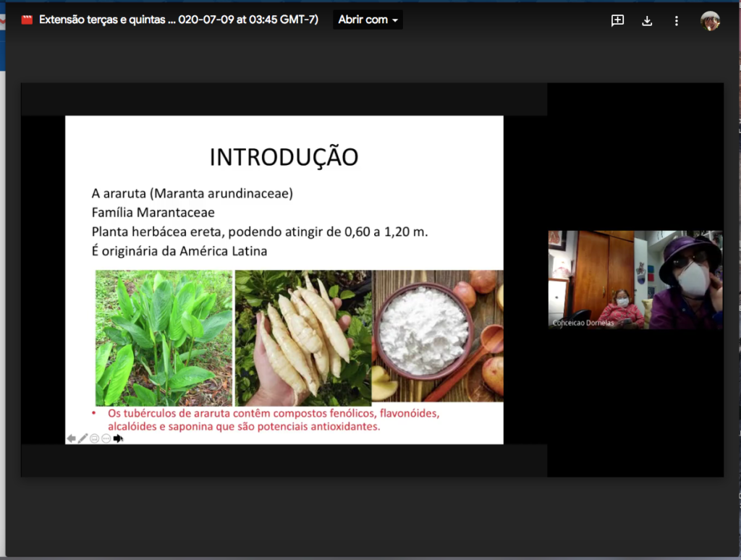Click the line 'É originária da América Latina'

[x=179, y=251]
